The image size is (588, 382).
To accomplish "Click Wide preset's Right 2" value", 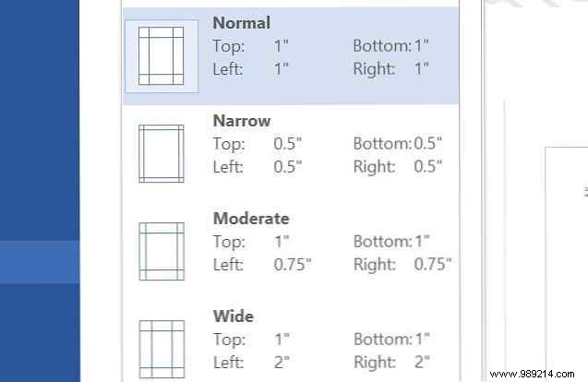I will tap(421, 360).
